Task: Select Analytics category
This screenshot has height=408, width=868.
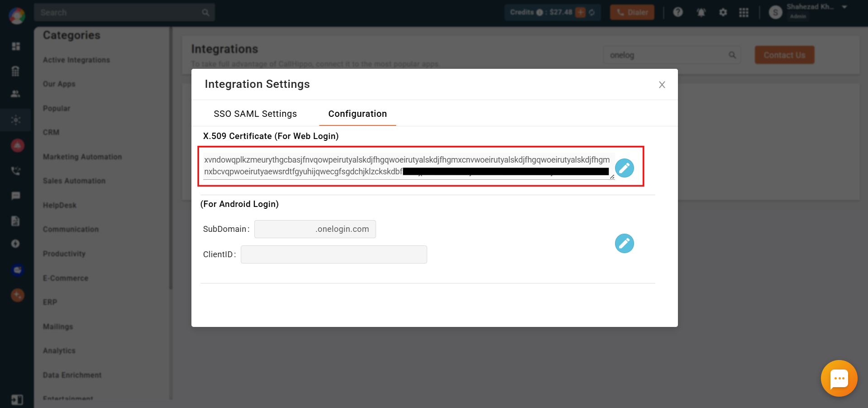Action: 59,350
